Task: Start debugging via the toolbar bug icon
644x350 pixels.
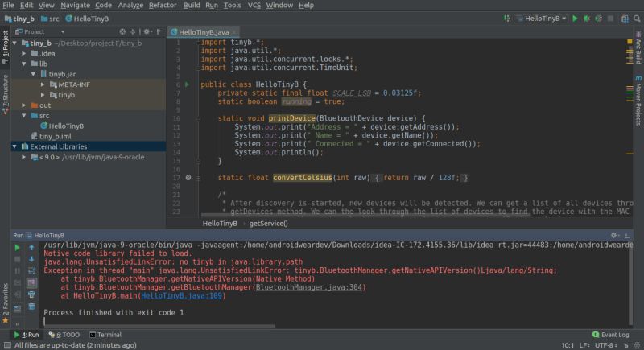Action: click(587, 19)
